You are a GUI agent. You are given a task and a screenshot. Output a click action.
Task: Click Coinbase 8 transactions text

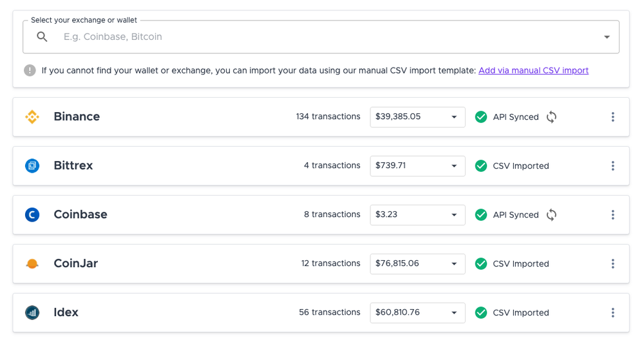(x=332, y=214)
